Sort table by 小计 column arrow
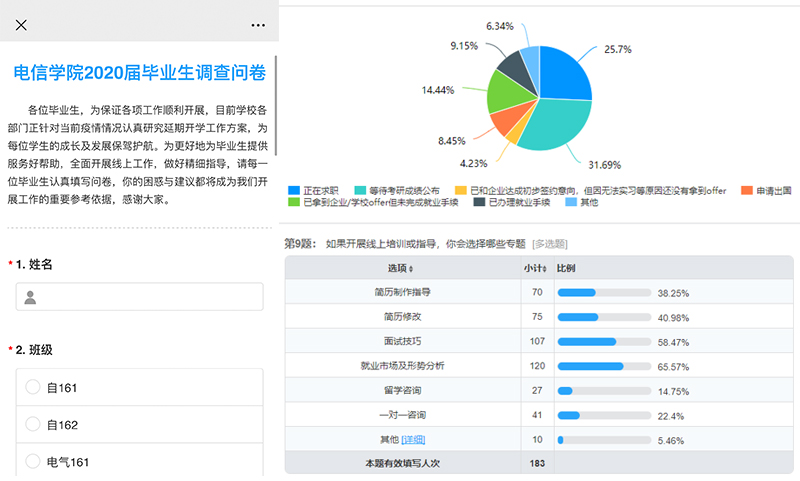 coord(543,269)
